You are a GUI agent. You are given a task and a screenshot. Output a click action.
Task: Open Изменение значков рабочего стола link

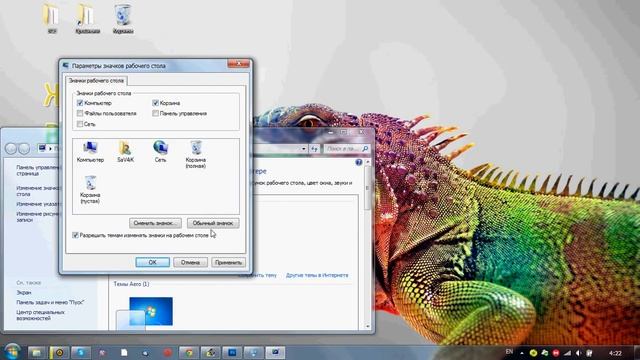click(38, 191)
